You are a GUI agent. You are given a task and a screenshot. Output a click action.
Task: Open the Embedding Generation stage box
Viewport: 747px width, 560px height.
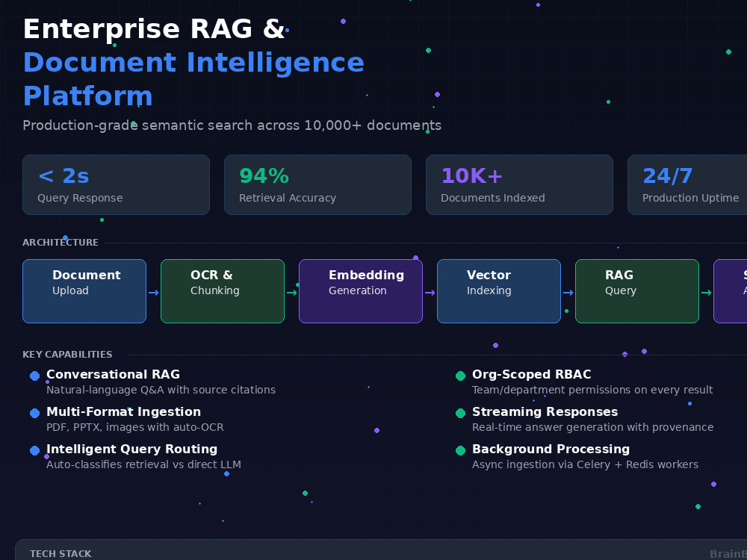(x=361, y=291)
